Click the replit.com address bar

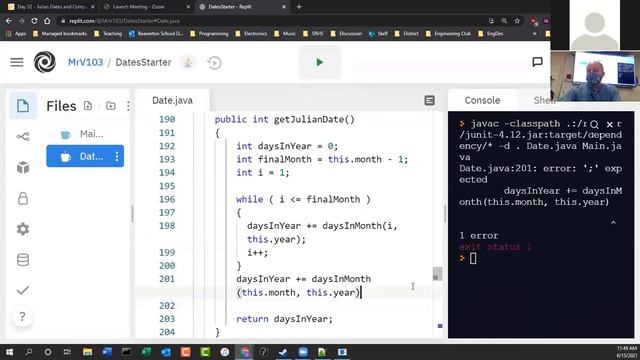(x=269, y=21)
